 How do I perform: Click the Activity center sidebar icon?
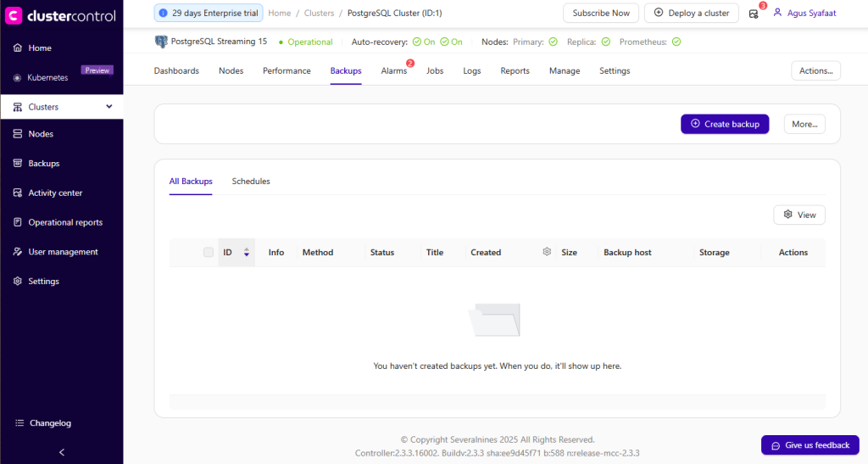[x=18, y=193]
